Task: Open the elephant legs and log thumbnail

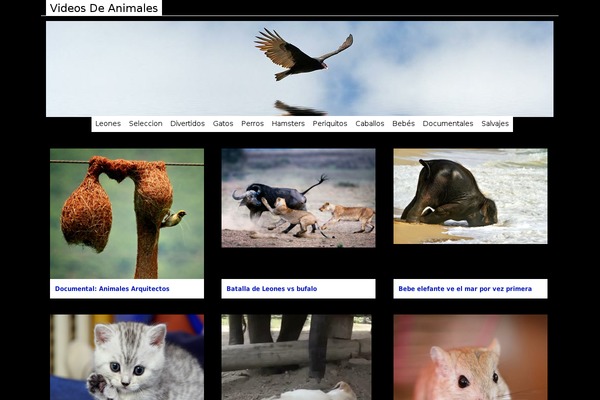Action: [297, 357]
